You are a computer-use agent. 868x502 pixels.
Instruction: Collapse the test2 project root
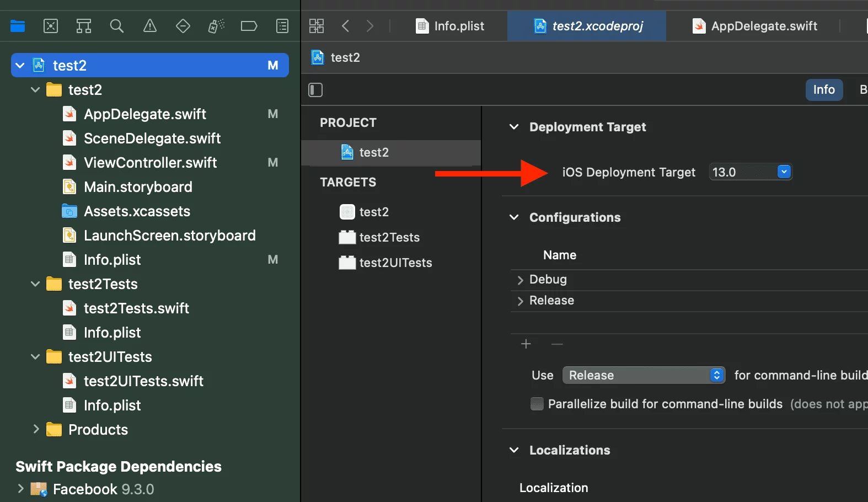(20, 66)
